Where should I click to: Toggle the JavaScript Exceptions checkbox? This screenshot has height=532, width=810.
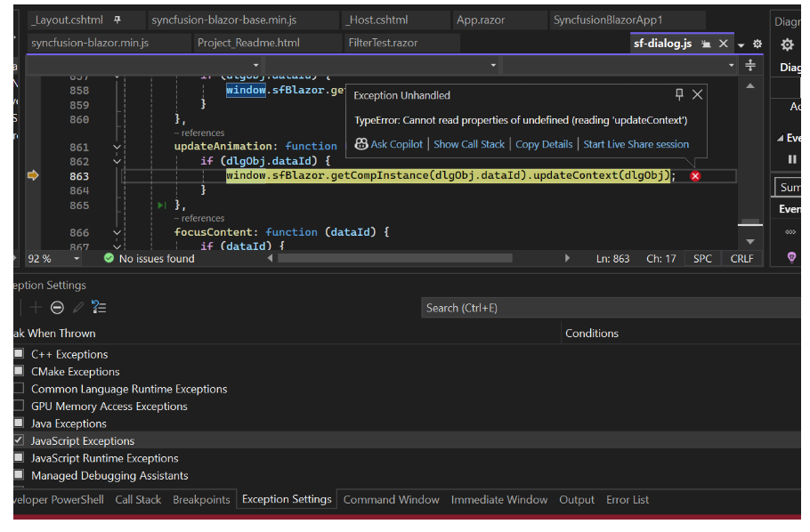pos(19,440)
